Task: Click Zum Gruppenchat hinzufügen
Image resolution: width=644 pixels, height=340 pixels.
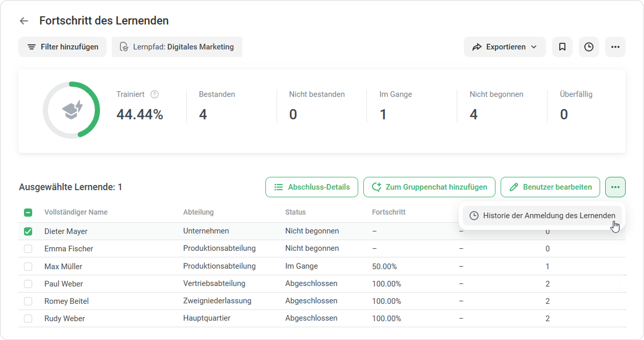Action: [429, 187]
